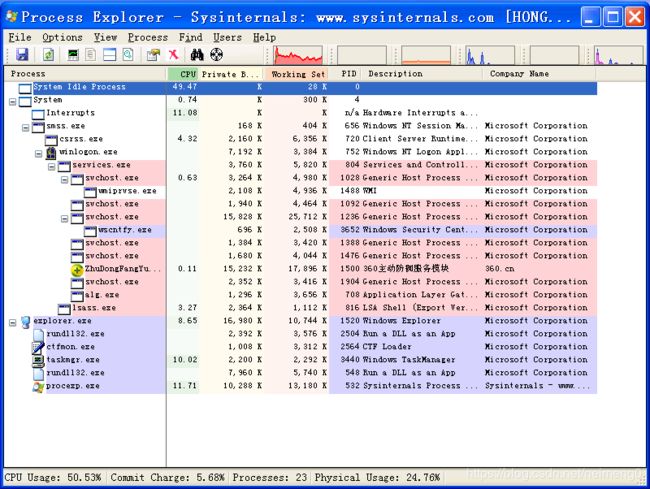This screenshot has height=489, width=650.
Task: Click the Refresh Now toolbar icon
Action: click(x=49, y=55)
